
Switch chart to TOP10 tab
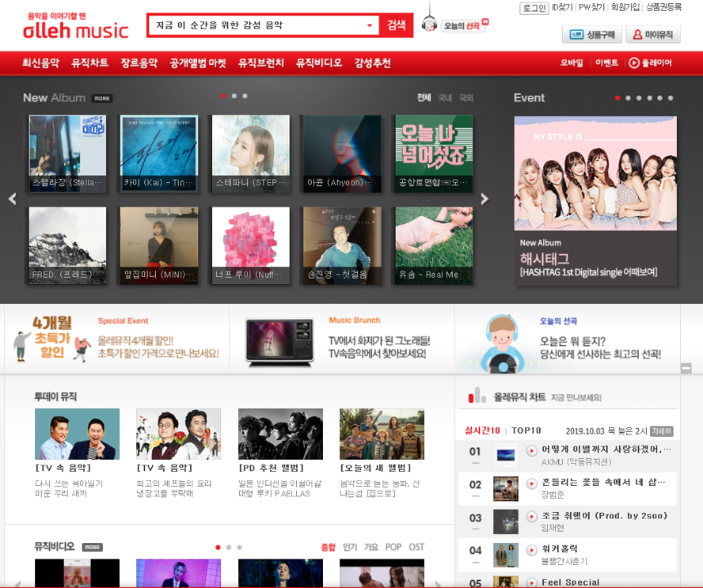coord(526,431)
